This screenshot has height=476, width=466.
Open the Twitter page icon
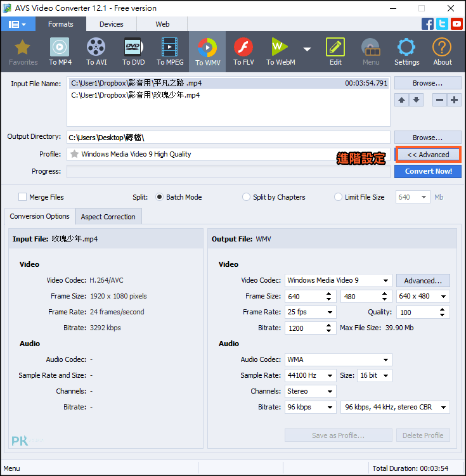442,24
